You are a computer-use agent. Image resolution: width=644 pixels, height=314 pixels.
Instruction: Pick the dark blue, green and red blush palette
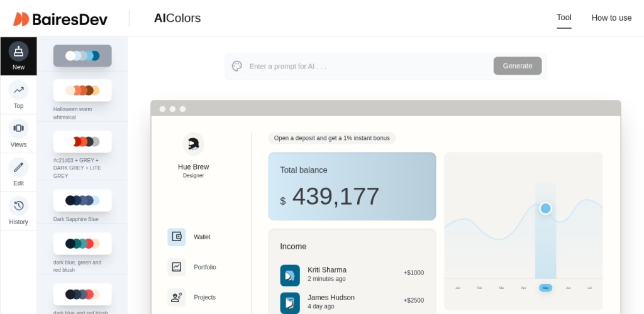point(82,244)
